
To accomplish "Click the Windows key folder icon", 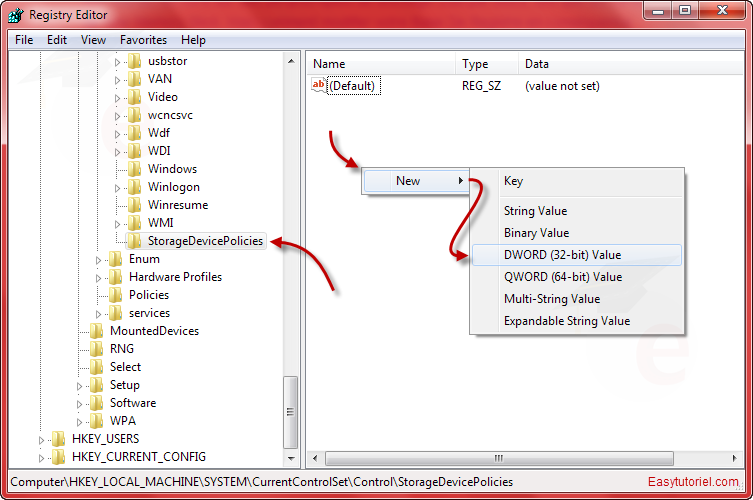I will [x=135, y=169].
